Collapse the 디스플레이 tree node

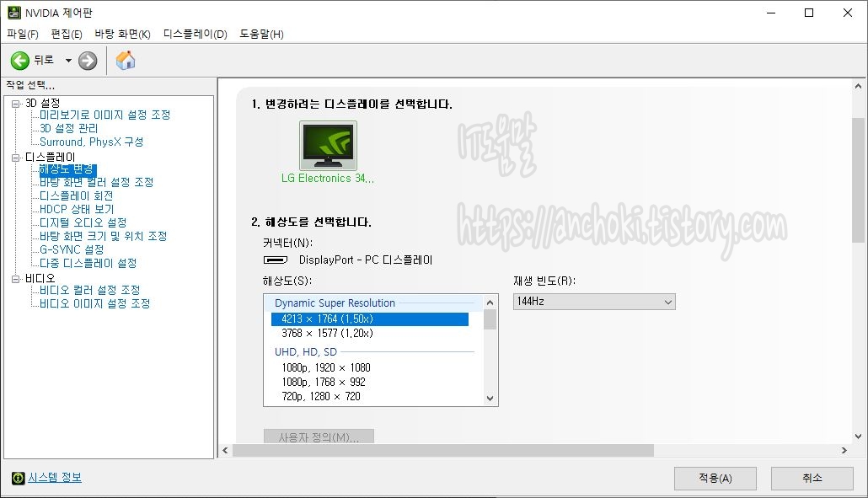click(15, 158)
